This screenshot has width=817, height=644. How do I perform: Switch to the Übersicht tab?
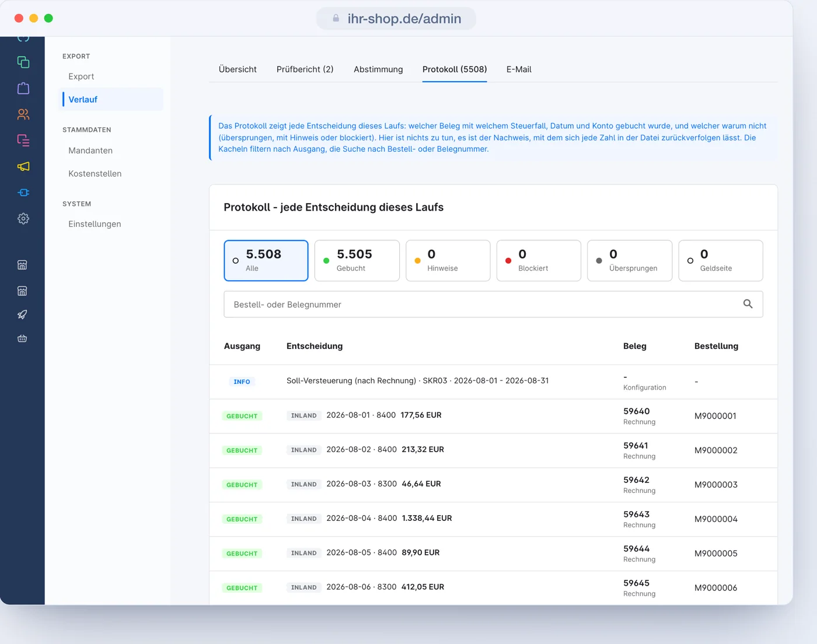238,69
